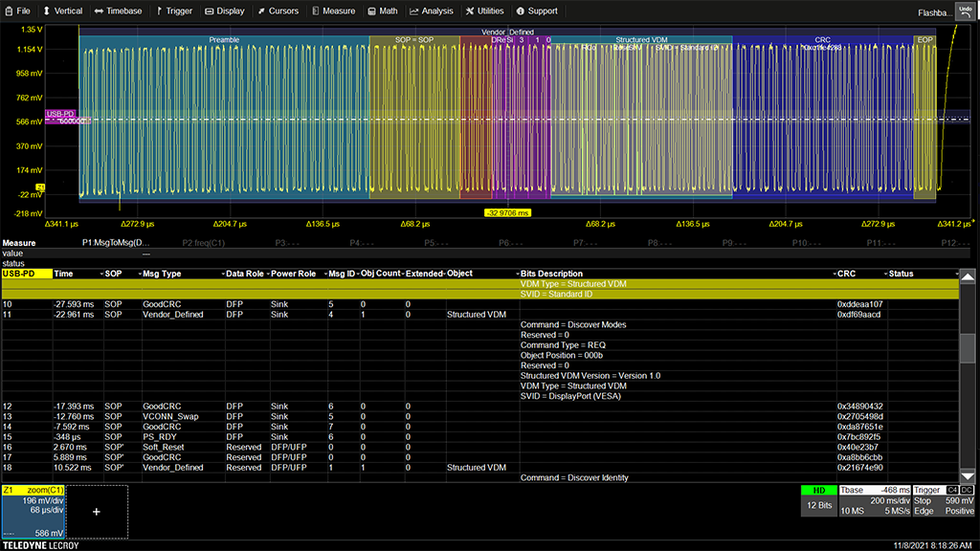
Task: Click the yellow Z1 zoom trace label
Action: coord(32,490)
